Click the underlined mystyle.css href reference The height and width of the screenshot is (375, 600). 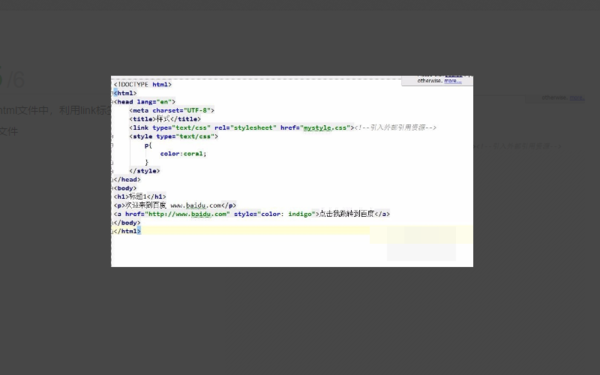pyautogui.click(x=325, y=128)
